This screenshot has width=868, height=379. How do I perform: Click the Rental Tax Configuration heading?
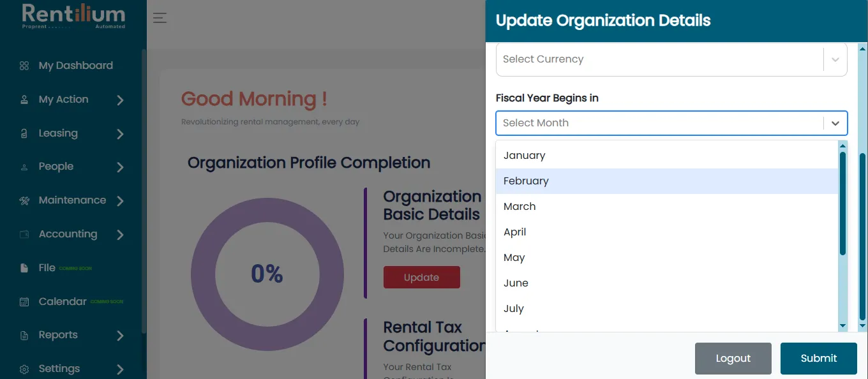pos(434,336)
